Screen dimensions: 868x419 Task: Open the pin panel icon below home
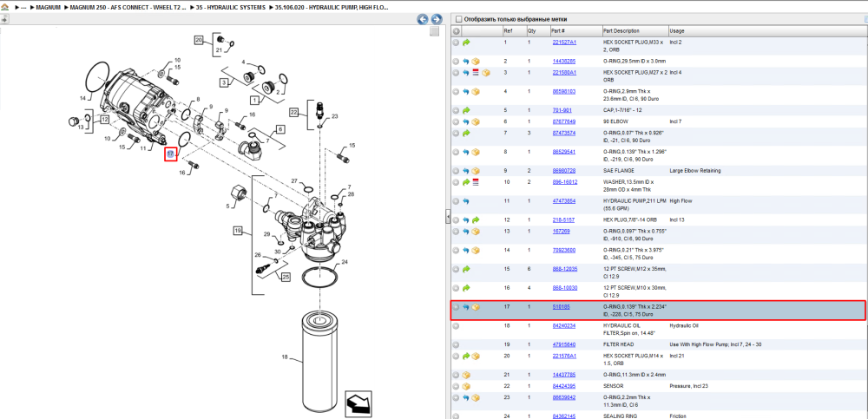(x=4, y=19)
